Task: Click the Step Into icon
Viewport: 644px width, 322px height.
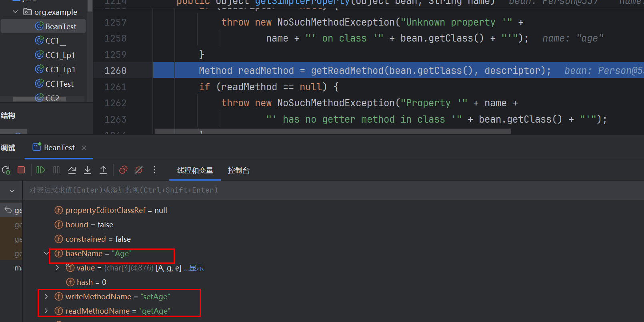Action: coord(88,170)
